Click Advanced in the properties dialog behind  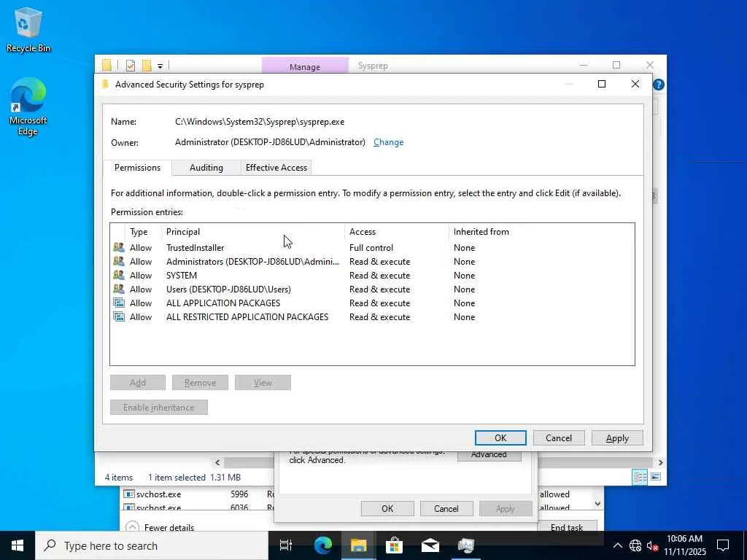coord(489,455)
